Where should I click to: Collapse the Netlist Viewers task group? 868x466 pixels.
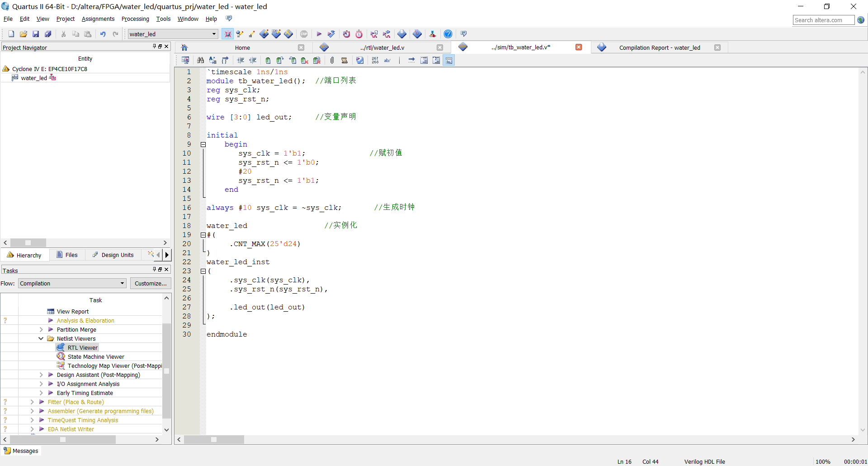[41, 338]
